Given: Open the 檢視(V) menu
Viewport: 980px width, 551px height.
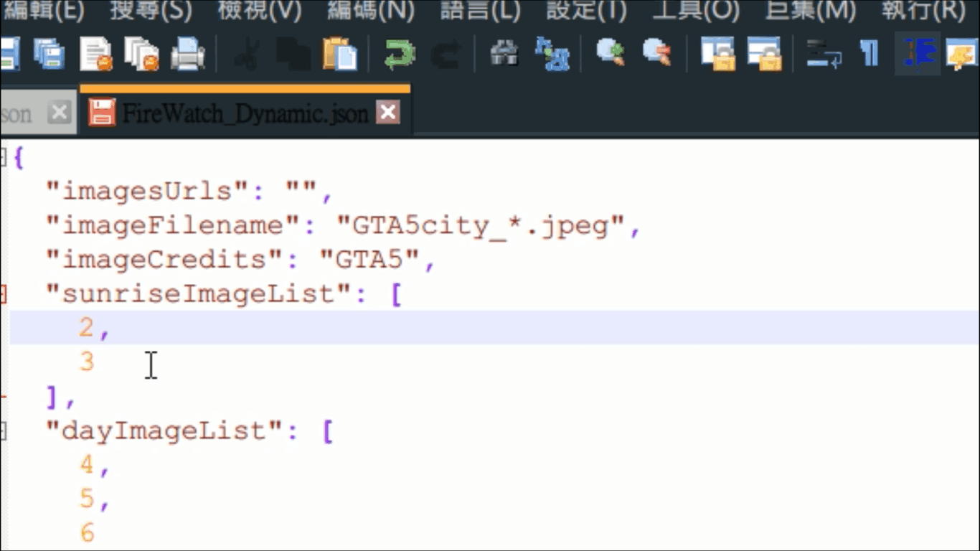Looking at the screenshot, I should coord(260,11).
